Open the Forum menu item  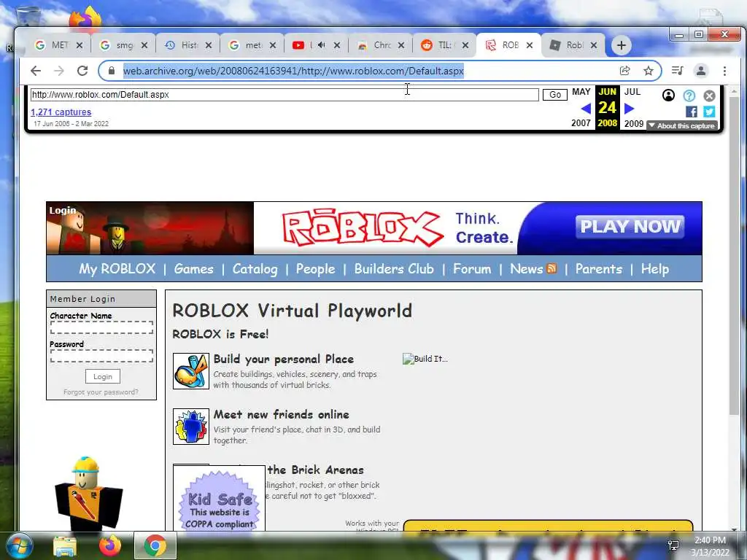(x=472, y=268)
